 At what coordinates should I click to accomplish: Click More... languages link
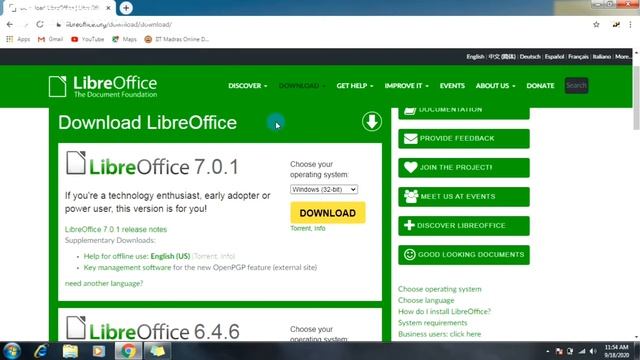click(x=622, y=57)
